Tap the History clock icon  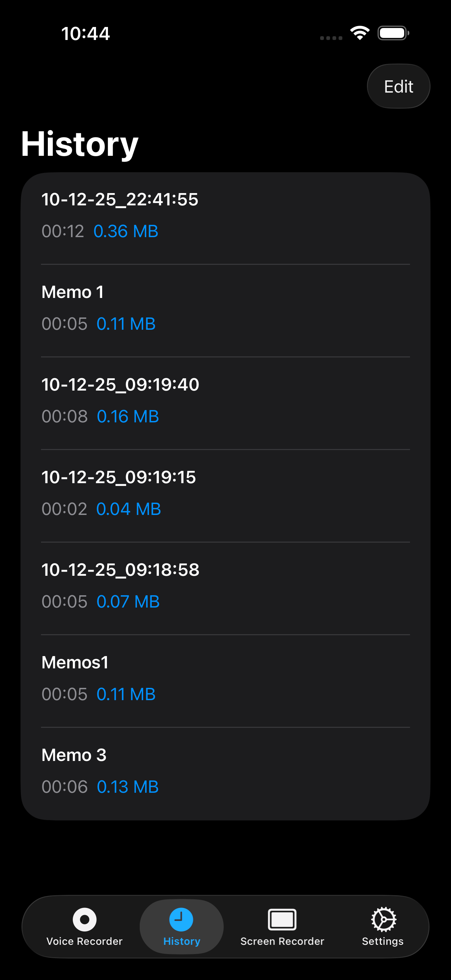(x=181, y=919)
